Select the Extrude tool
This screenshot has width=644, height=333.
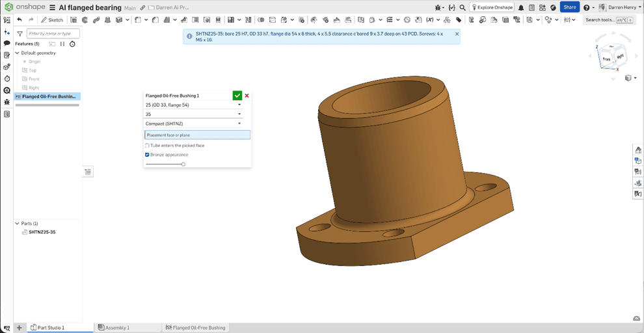click(74, 20)
